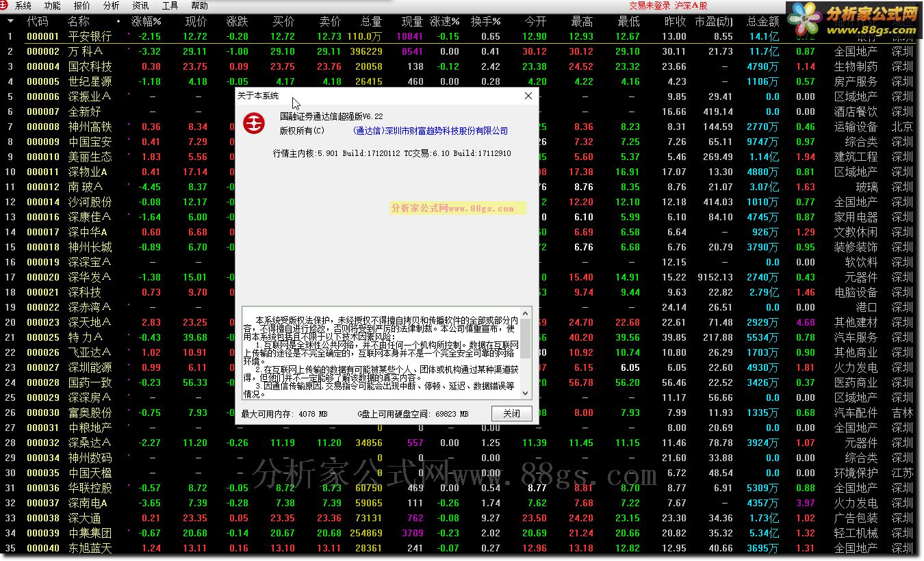924x561 pixels.
Task: Click the disclaimer scrollbar thumb
Action: [526, 339]
